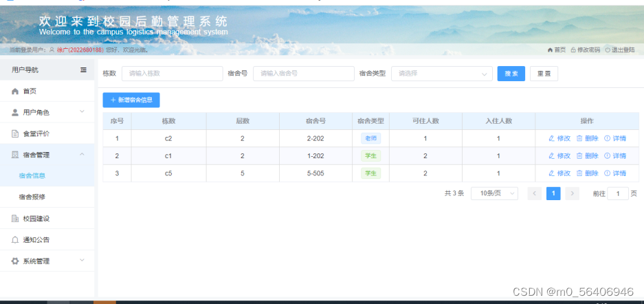The height and width of the screenshot is (304, 644).
Task: Open 宿舍报修 submenu item
Action: click(47, 197)
